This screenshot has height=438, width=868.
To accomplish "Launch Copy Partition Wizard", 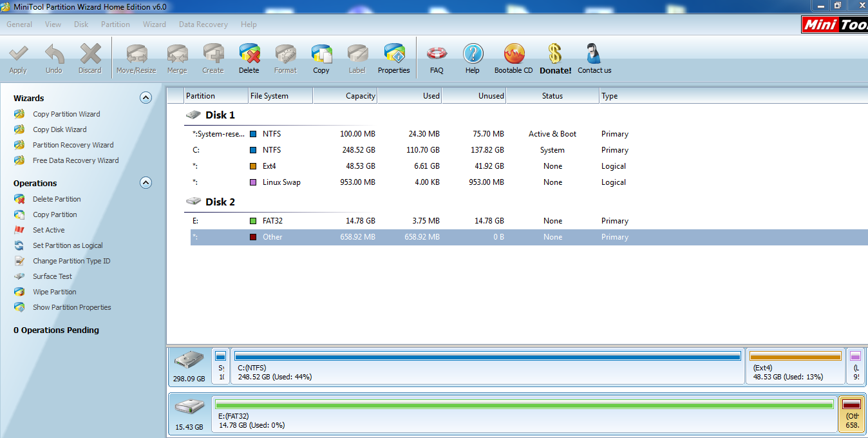I will click(66, 114).
